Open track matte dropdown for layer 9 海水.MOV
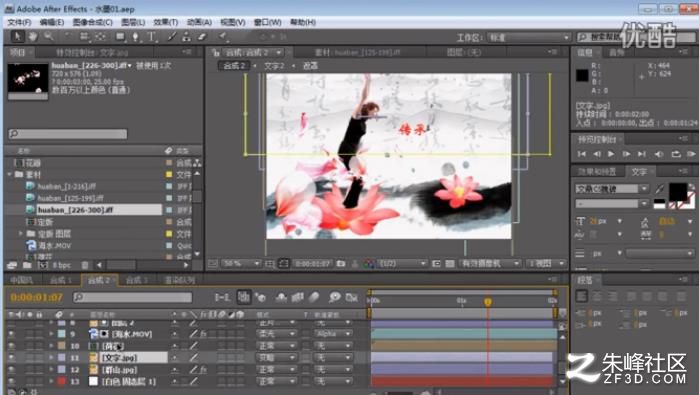The height and width of the screenshot is (395, 699). click(x=334, y=333)
